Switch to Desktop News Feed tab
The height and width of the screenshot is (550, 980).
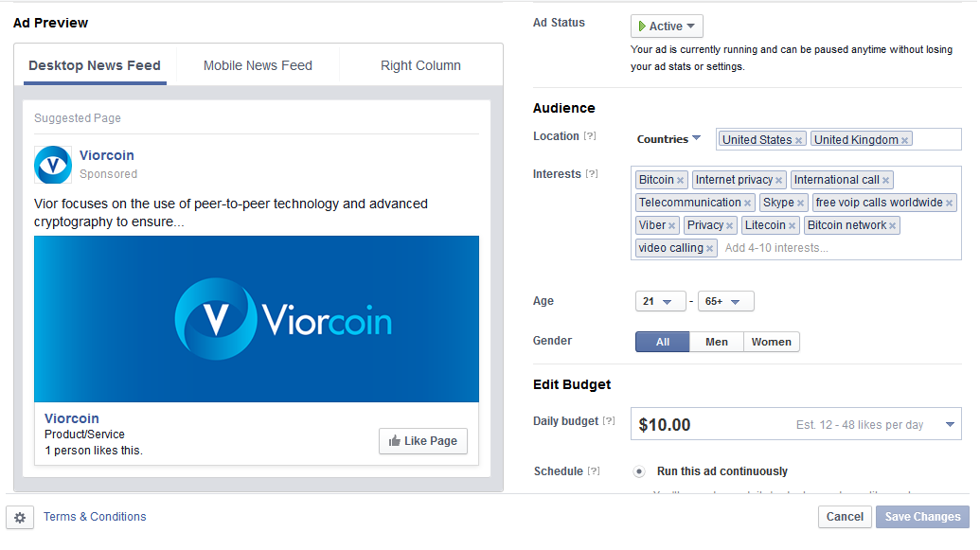pyautogui.click(x=95, y=65)
